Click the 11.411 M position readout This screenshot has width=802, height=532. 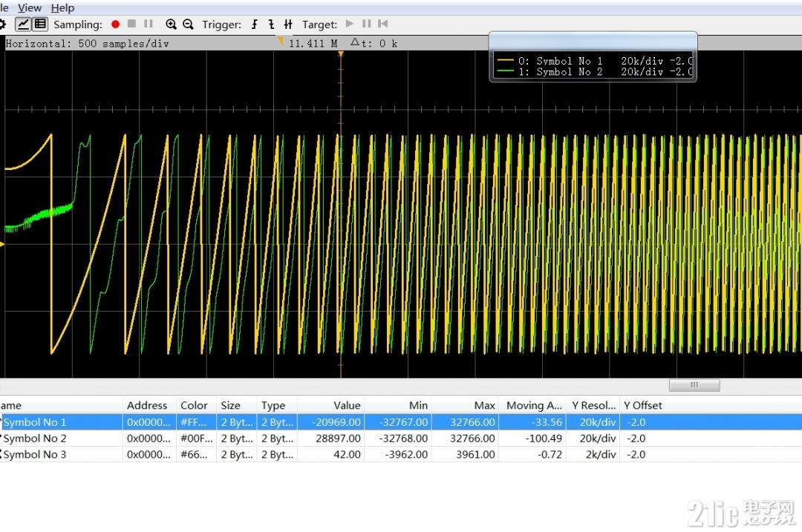click(x=313, y=44)
